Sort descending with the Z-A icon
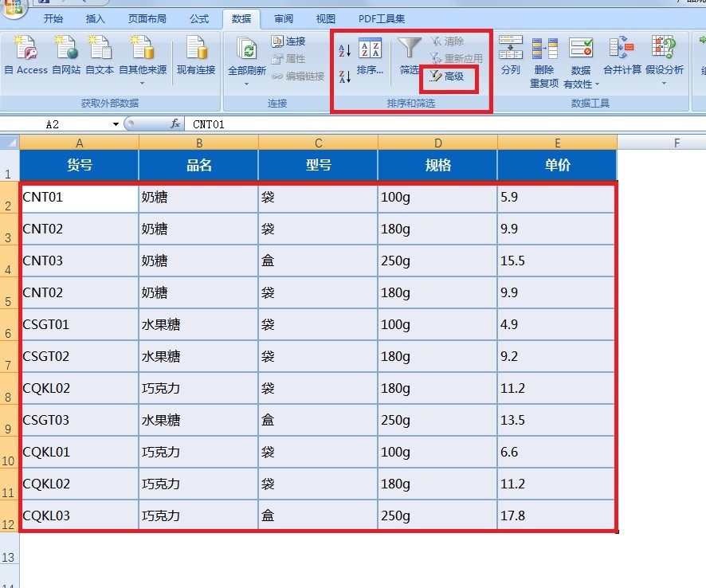This screenshot has width=706, height=588. (x=343, y=76)
